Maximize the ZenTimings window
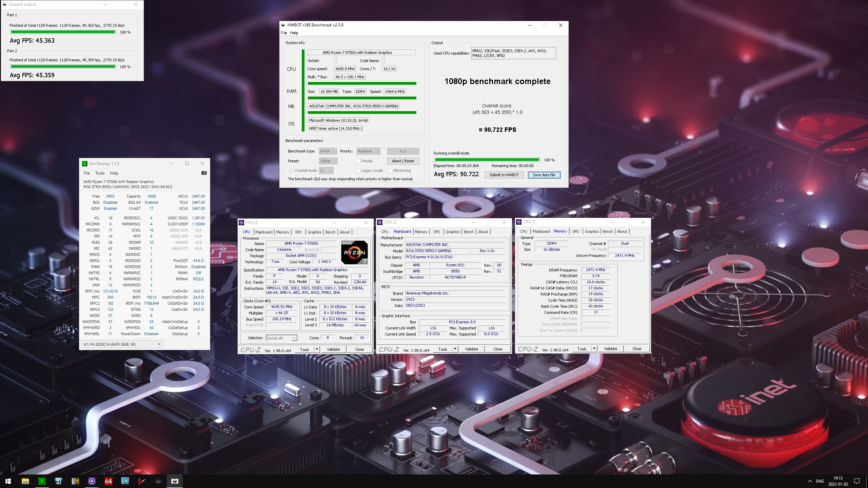This screenshot has height=488, width=868. (x=186, y=163)
